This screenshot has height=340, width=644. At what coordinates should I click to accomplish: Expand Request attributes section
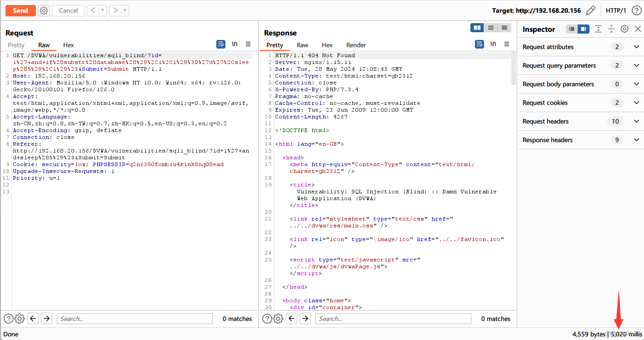581,47
